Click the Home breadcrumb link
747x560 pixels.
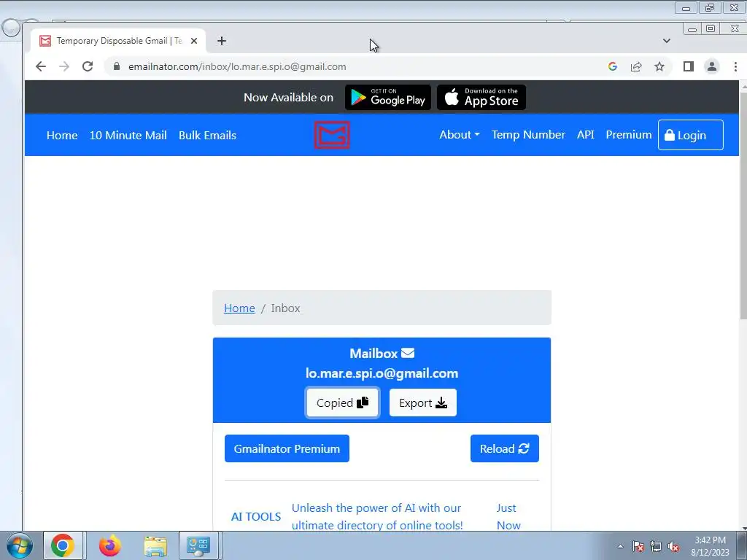point(239,308)
